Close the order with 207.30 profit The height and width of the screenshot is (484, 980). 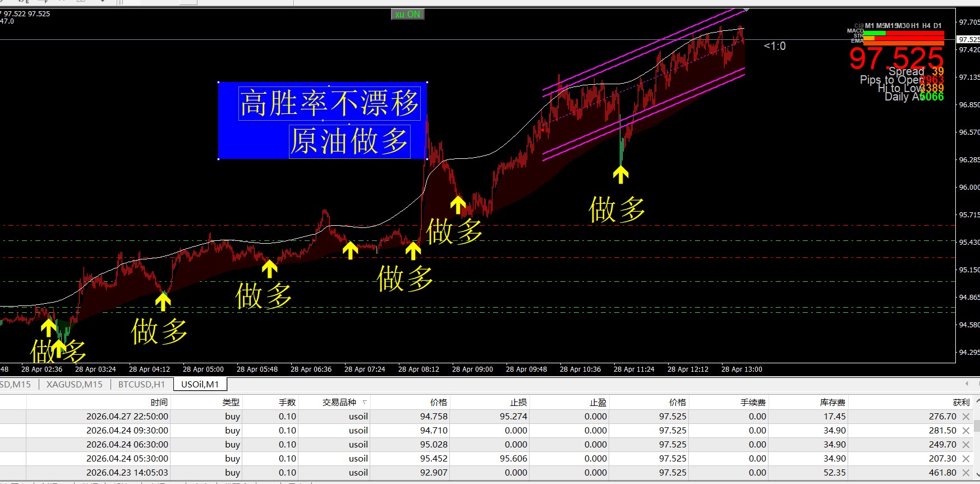pyautogui.click(x=965, y=459)
